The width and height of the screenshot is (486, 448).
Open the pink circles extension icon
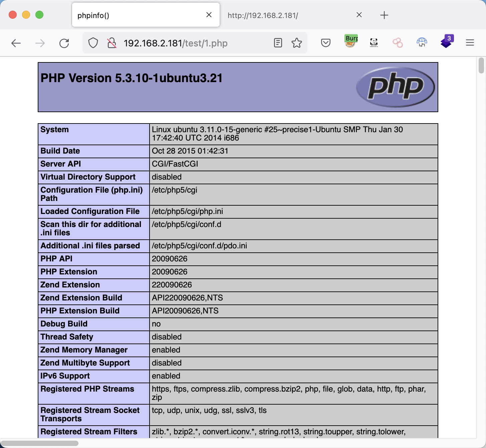[x=398, y=42]
